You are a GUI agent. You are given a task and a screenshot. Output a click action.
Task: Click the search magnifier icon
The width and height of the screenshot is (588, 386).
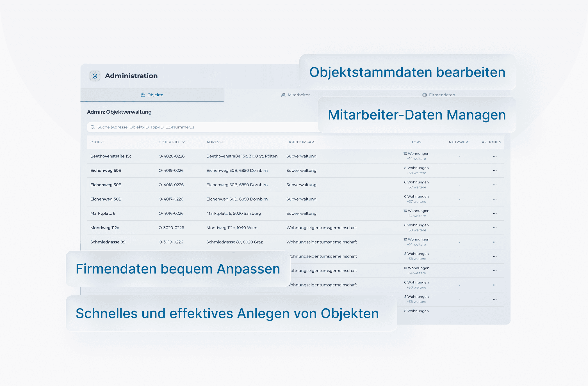click(93, 127)
